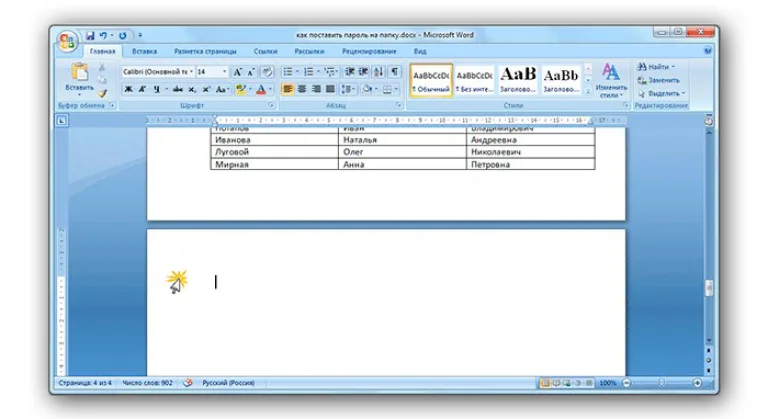Viewport: 768px width, 419px height.
Task: Decrease font size with the small A icon
Action: point(250,72)
